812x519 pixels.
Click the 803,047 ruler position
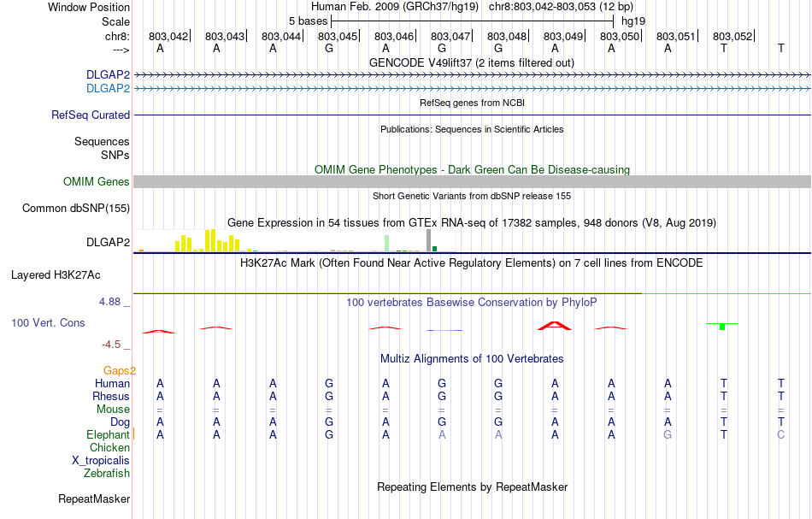click(450, 36)
